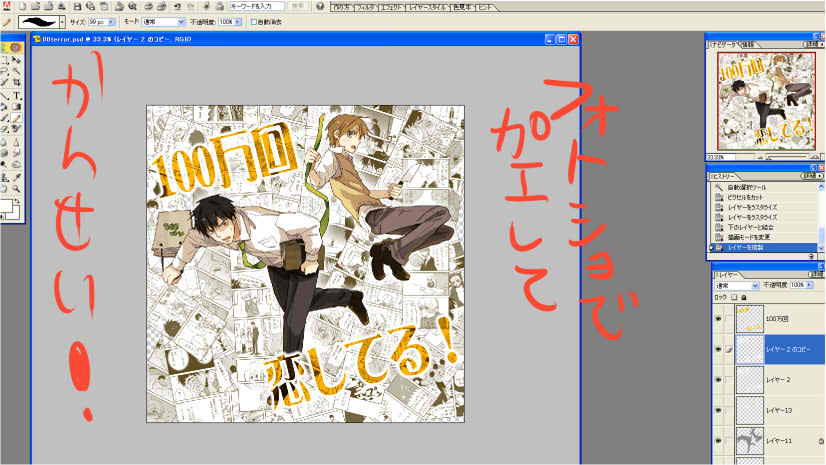Select the highlighted Pencil tool
The height and width of the screenshot is (465, 826).
point(16,117)
